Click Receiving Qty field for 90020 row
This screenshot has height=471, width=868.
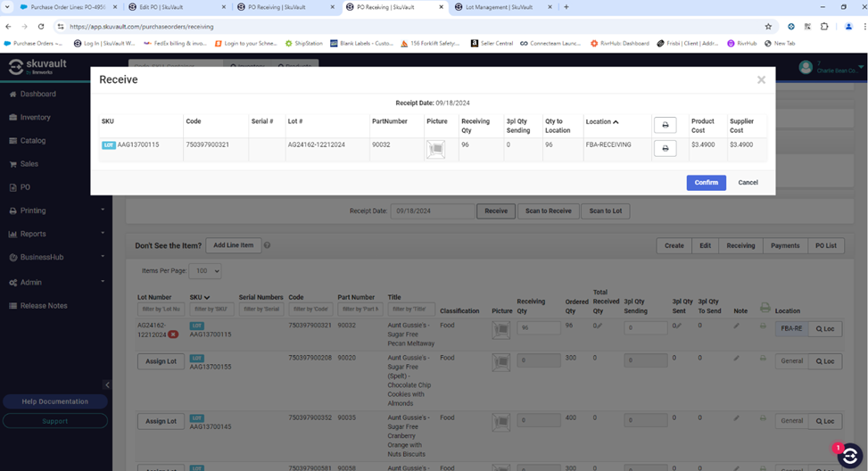539,360
